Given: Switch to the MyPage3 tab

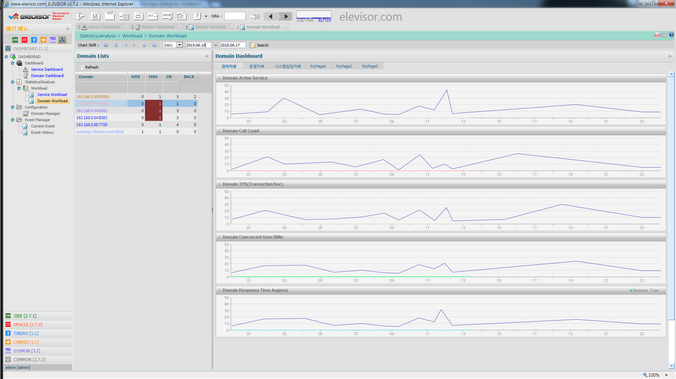Looking at the screenshot, I should (x=370, y=66).
